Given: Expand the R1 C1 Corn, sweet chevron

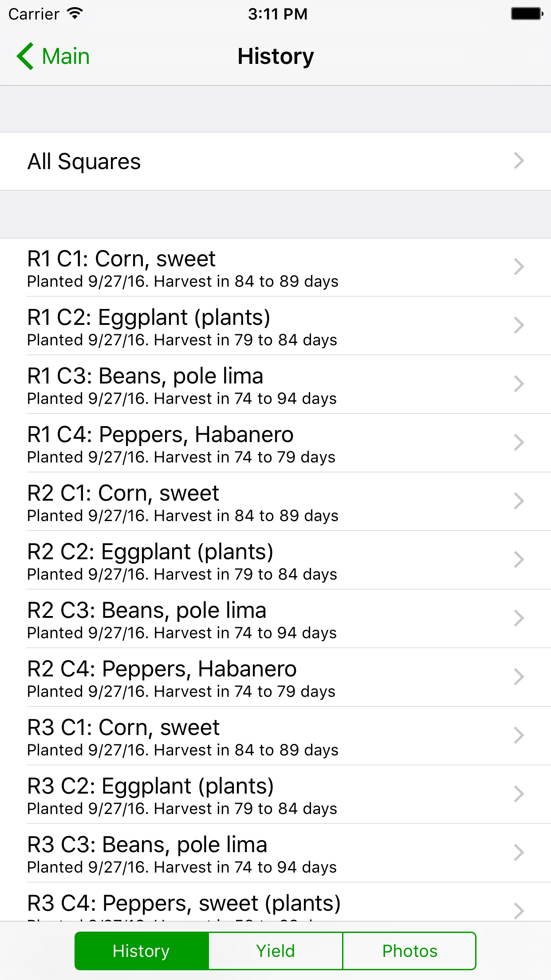Looking at the screenshot, I should tap(519, 267).
